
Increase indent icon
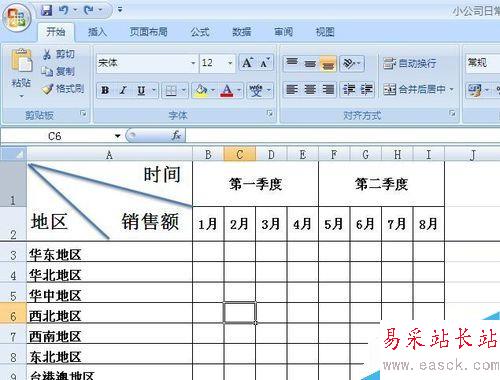tap(366, 89)
